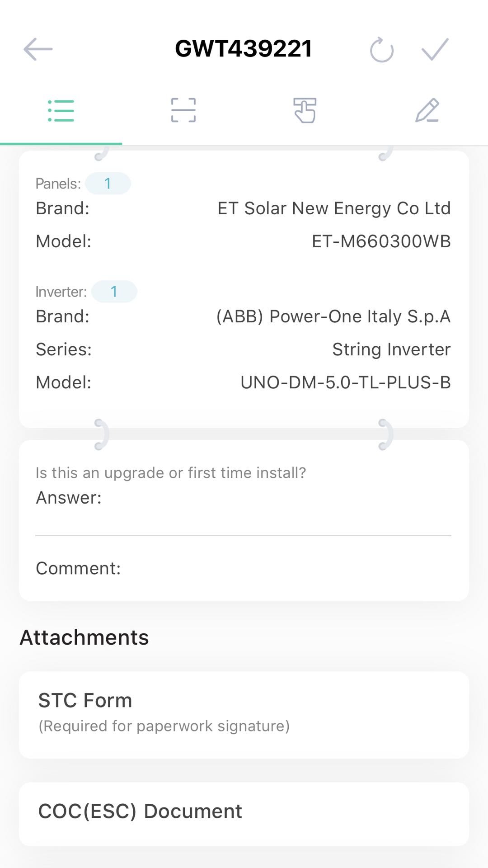Tap the (ABB) Power-One Italy brand value
Viewport: 488px width, 868px height.
(333, 316)
